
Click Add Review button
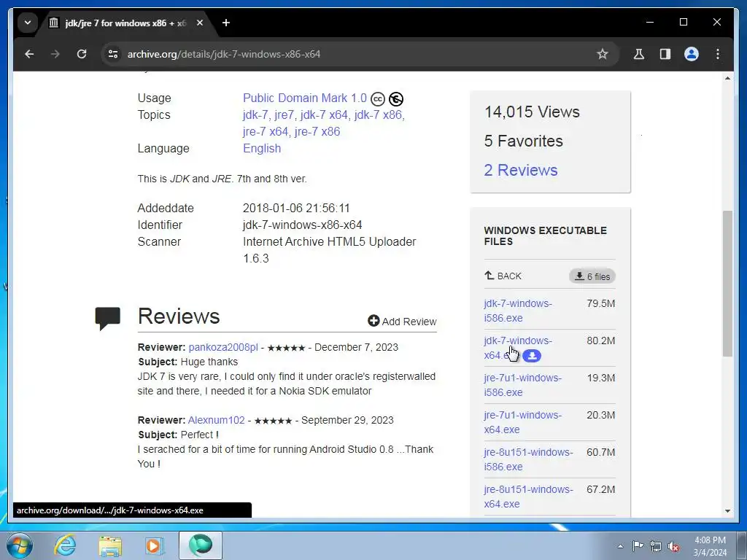(402, 322)
